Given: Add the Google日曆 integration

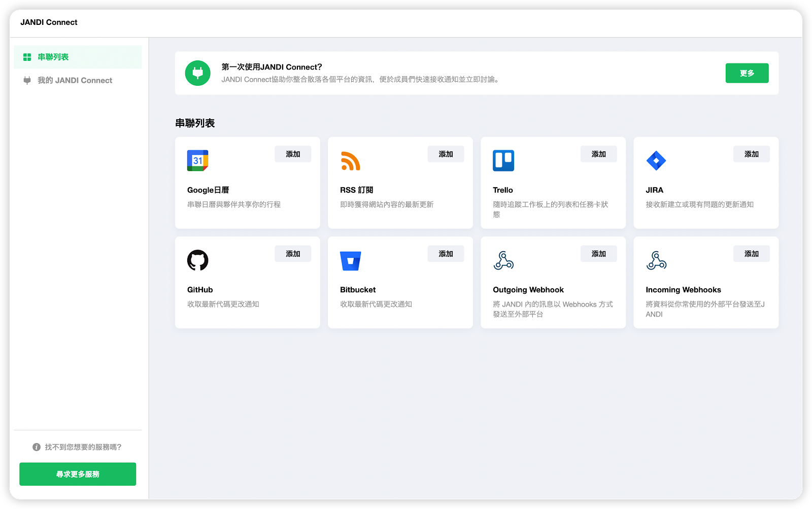Looking at the screenshot, I should (x=293, y=154).
